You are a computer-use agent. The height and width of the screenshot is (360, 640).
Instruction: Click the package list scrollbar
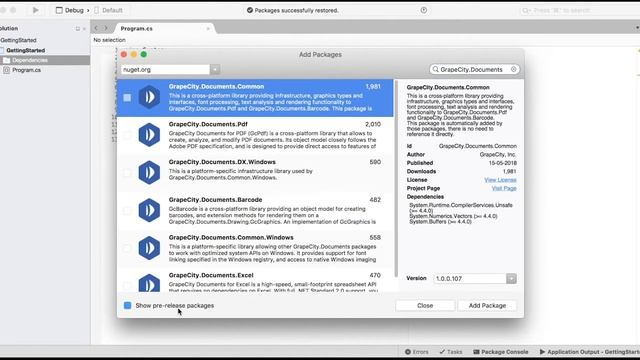point(396,178)
